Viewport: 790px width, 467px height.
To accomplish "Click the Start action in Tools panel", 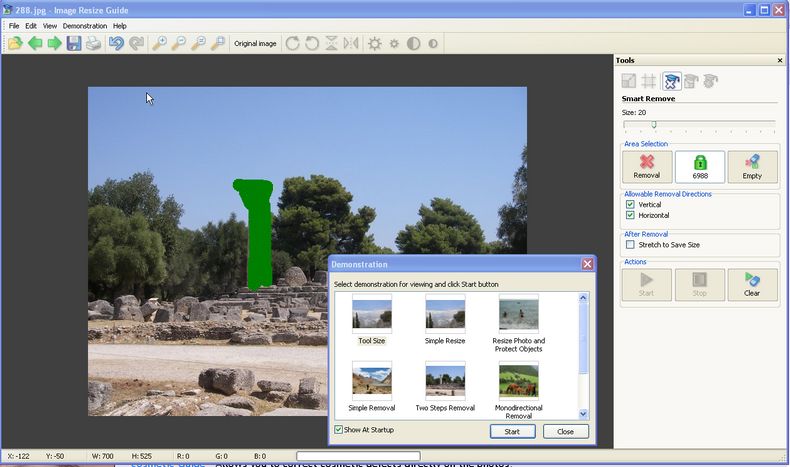I will (647, 285).
